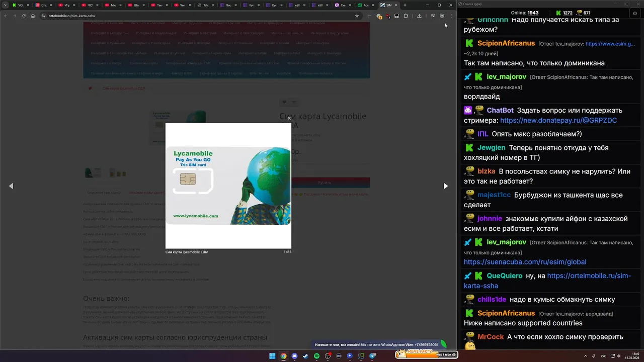Open the Extensions puzzle menu
This screenshot has width=644, height=362.
(x=406, y=16)
